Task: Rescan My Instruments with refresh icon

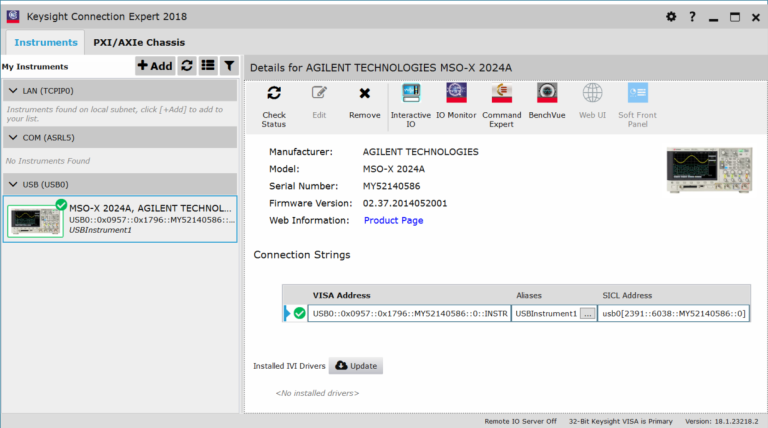Action: coord(187,66)
